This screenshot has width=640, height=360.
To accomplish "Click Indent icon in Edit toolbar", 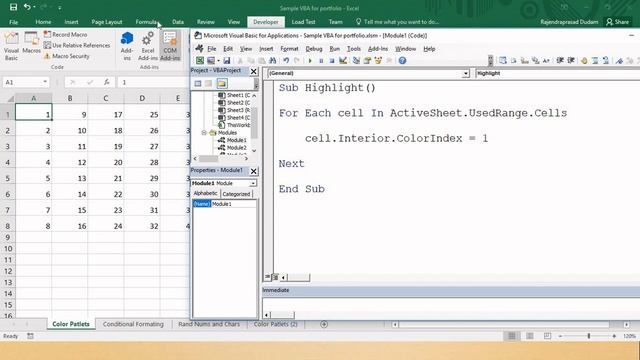I will 560,61.
